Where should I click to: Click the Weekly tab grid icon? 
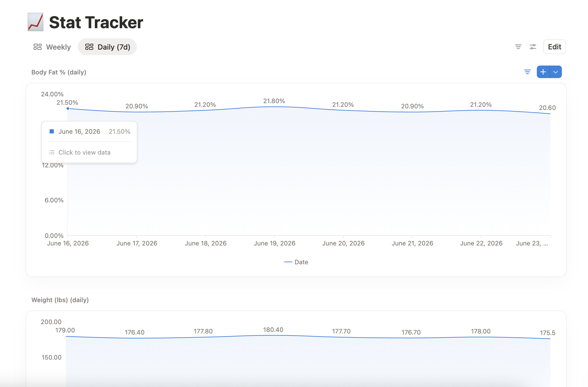coord(38,47)
